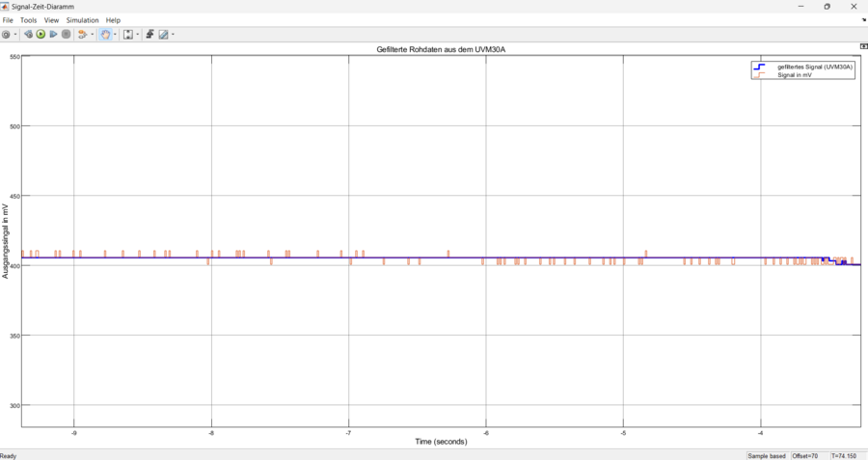Open the scope Configuration Properties gear icon

(x=6, y=35)
